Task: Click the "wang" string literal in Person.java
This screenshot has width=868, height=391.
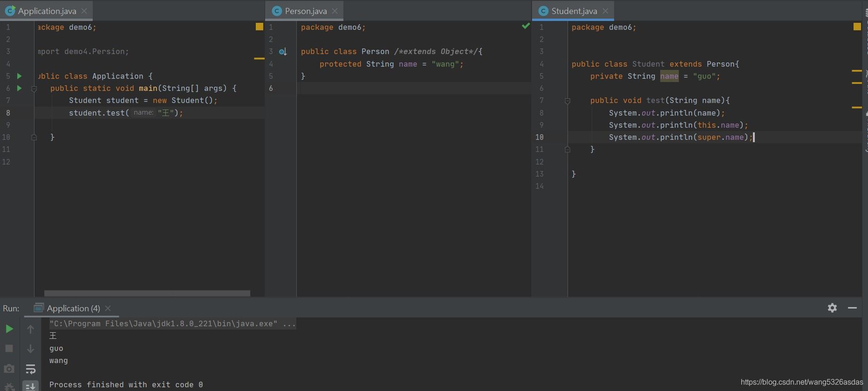Action: pyautogui.click(x=445, y=64)
